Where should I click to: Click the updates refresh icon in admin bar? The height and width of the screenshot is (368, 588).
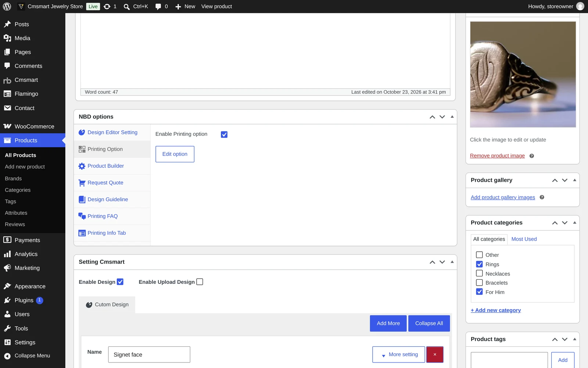point(107,7)
